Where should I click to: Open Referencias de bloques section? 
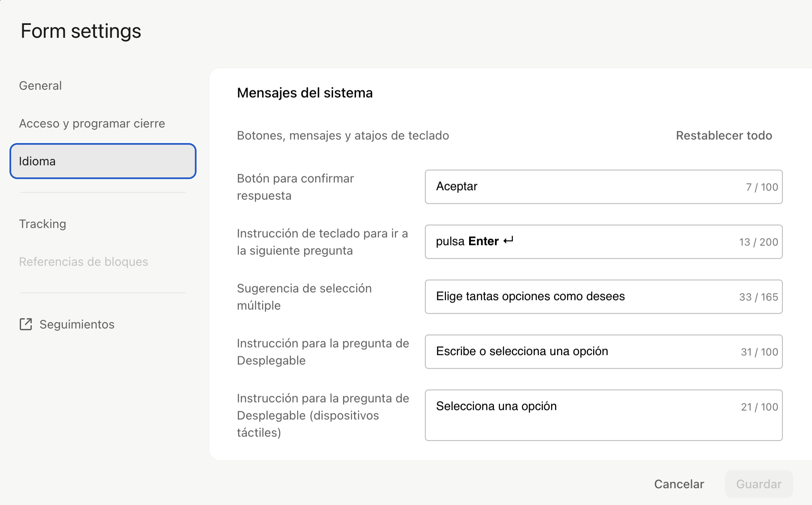pos(83,262)
